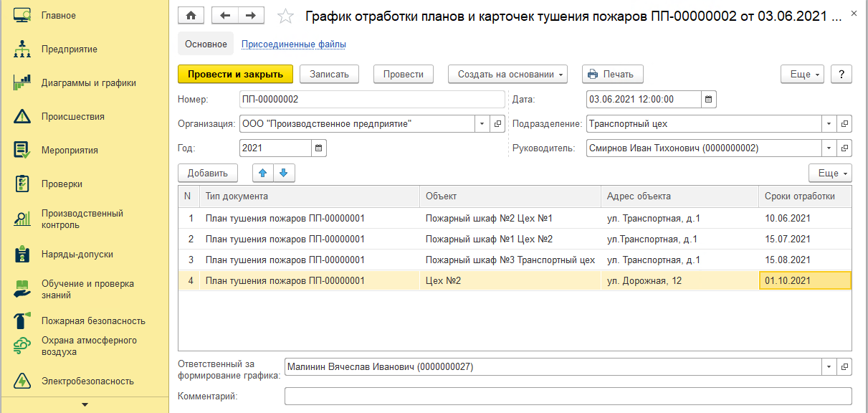Select the date cell 01.10.2021
This screenshot has width=868, height=413.
[x=805, y=280]
